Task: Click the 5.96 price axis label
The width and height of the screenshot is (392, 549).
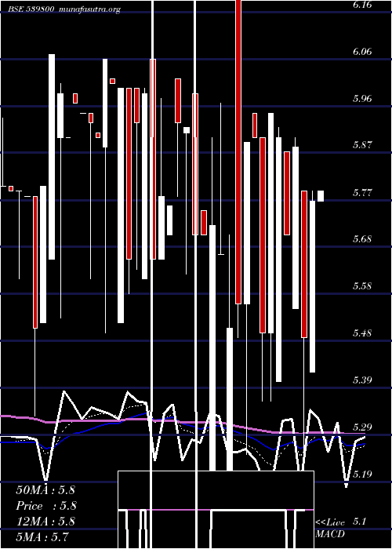Action: tap(362, 98)
